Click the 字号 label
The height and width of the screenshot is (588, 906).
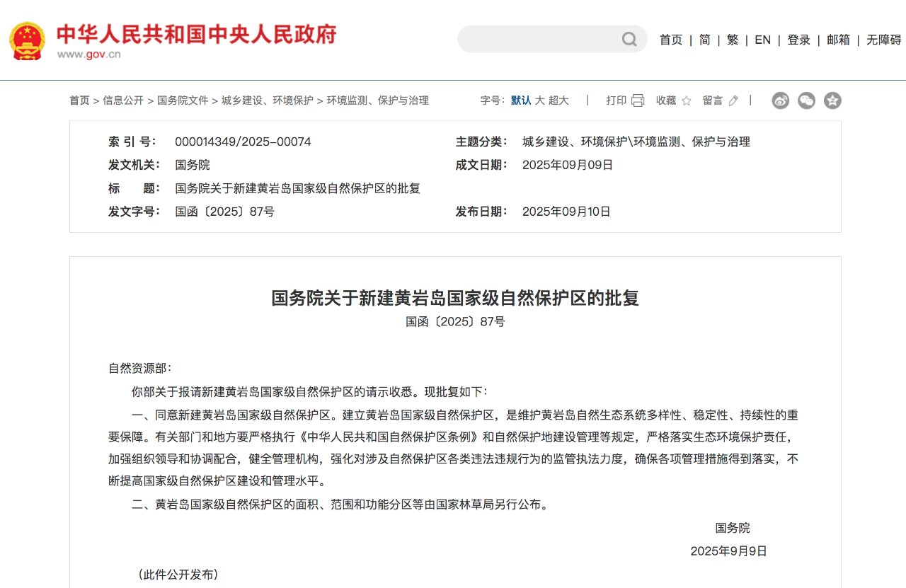click(x=493, y=100)
